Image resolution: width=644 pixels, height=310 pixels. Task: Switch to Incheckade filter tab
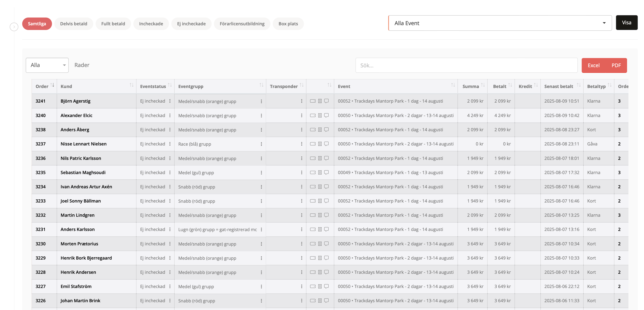tap(151, 24)
